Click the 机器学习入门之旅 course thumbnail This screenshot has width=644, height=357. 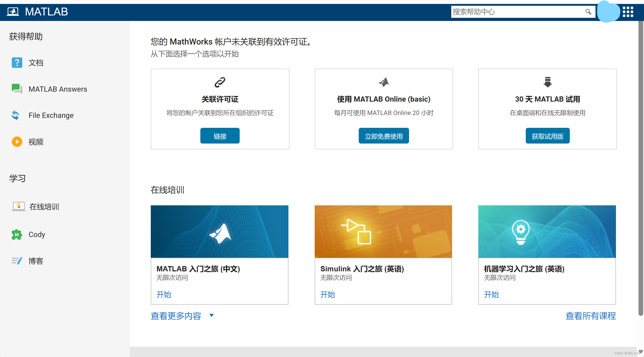coord(547,232)
